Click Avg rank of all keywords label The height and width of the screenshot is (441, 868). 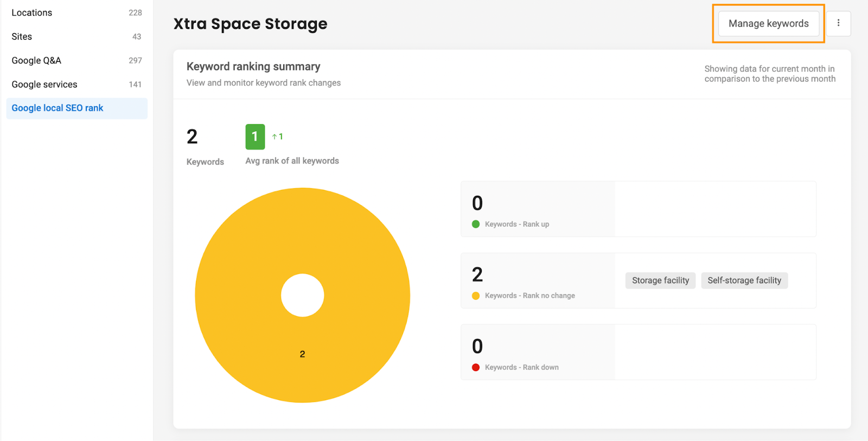tap(292, 161)
